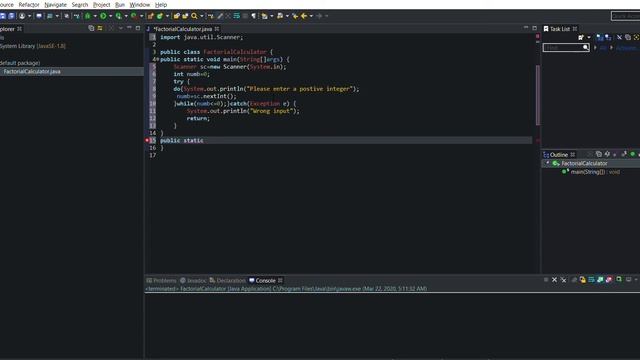Screen dimensions: 640x360
Task: Click the Scheduled view icon in Task List
Action: point(608,37)
